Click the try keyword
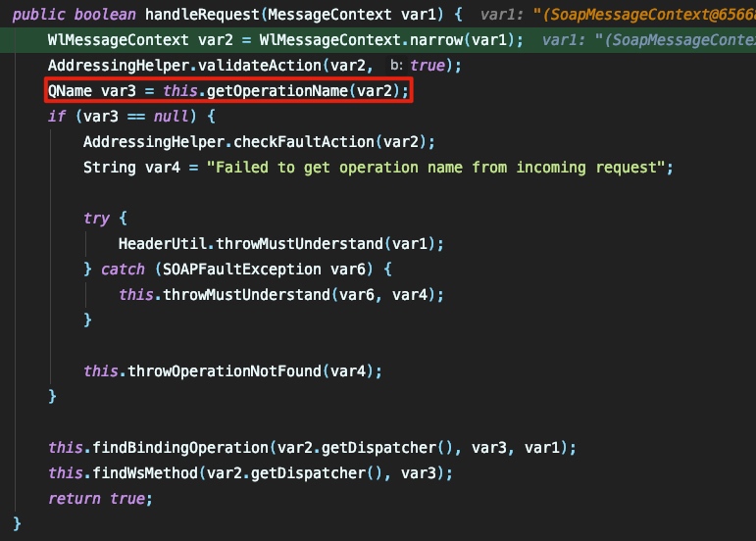The height and width of the screenshot is (541, 756). [x=96, y=219]
